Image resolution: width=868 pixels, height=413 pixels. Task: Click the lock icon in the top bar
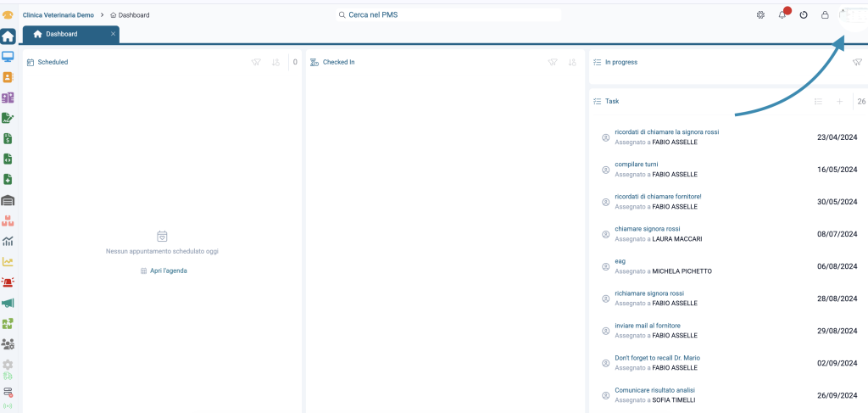coord(825,15)
